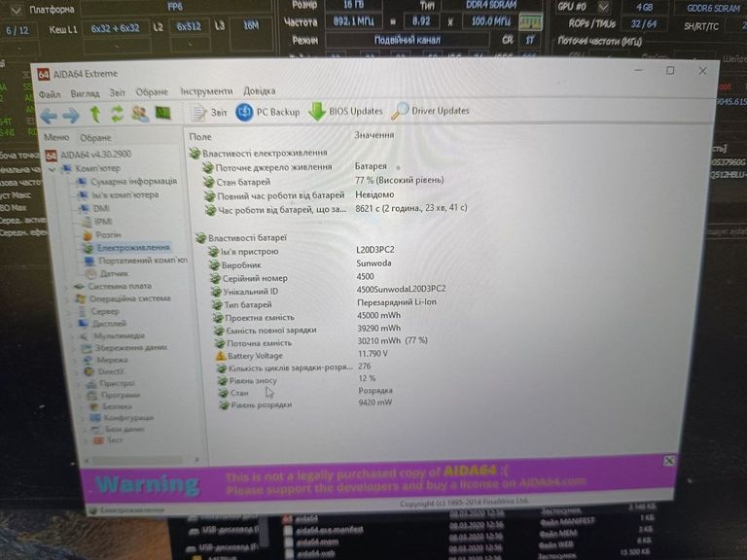The image size is (747, 560).
Task: Open the Звіт report toolbar button
Action: tap(209, 113)
